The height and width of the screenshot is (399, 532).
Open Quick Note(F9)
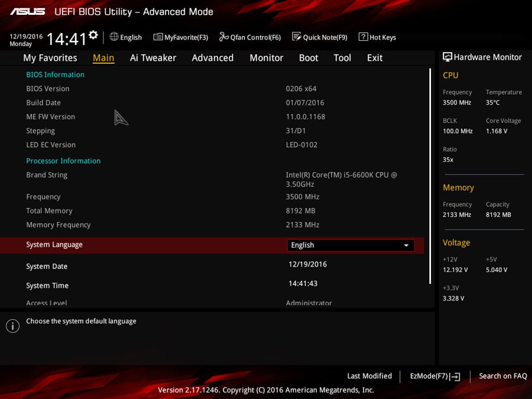point(320,37)
